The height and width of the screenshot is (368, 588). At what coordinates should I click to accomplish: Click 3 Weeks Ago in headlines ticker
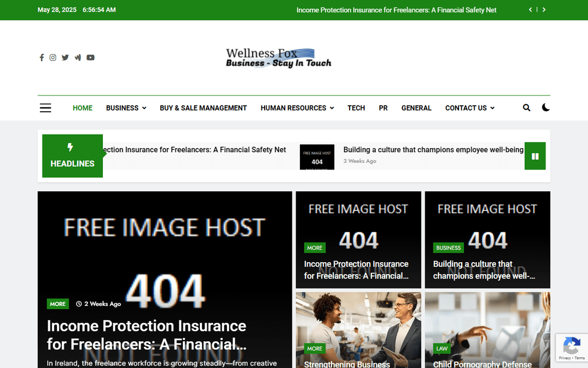(x=360, y=161)
